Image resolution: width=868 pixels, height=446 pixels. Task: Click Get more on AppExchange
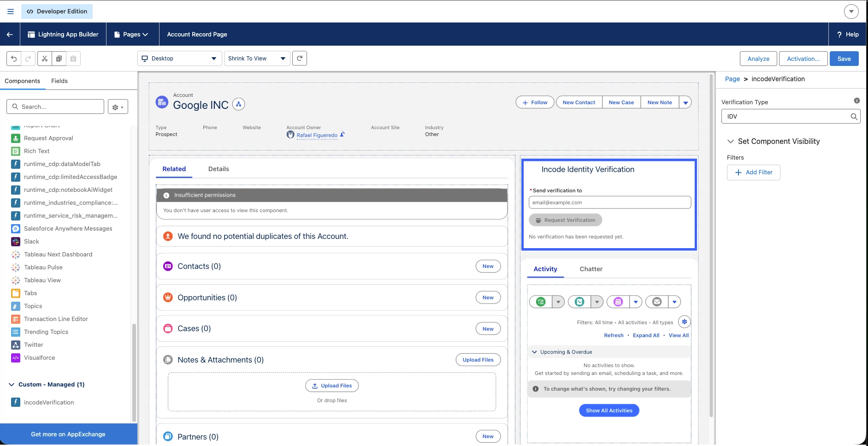click(68, 434)
